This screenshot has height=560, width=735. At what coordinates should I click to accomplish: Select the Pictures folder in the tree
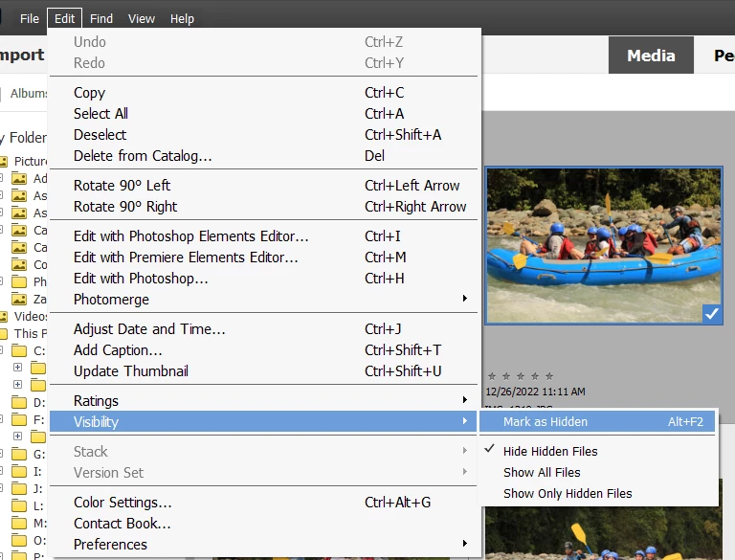click(x=23, y=162)
